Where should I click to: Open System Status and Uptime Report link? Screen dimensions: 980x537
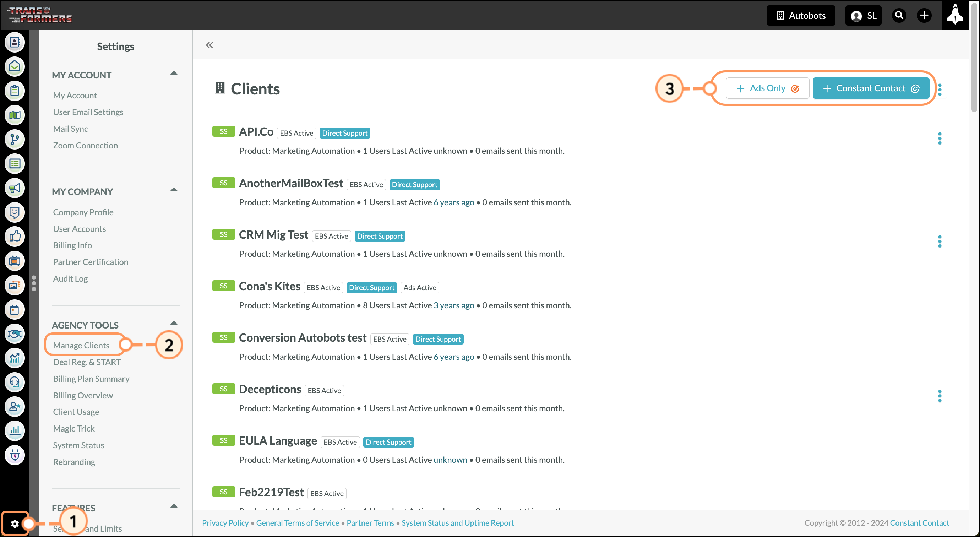pos(458,523)
